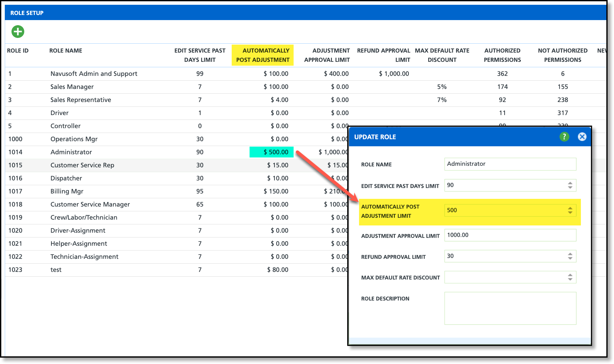This screenshot has width=614, height=364.
Task: Click the Role Description text area
Action: (510, 308)
